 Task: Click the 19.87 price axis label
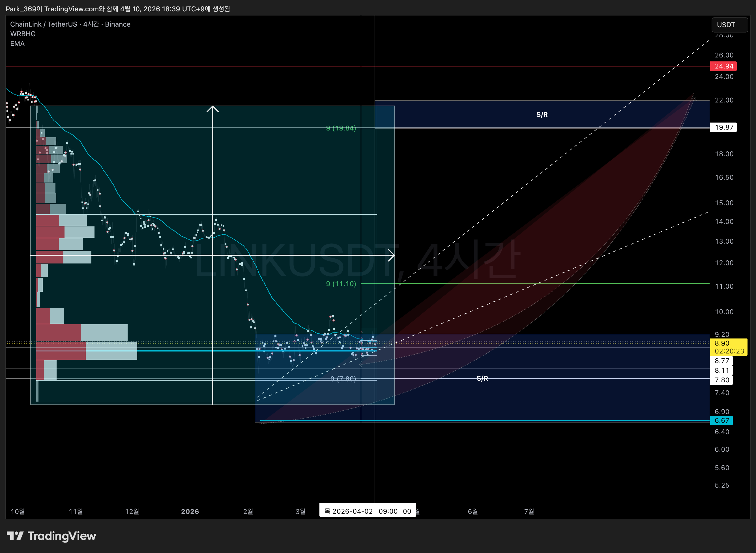pyautogui.click(x=723, y=127)
